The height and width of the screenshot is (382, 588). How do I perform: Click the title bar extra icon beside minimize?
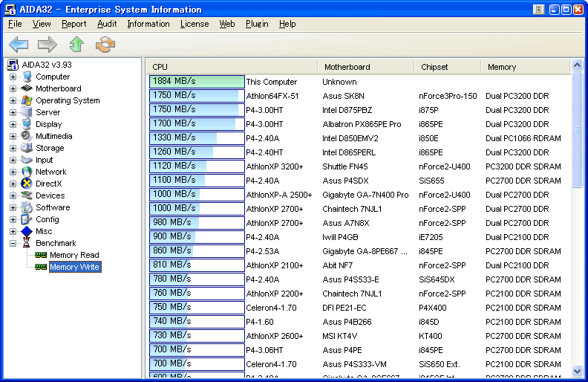pyautogui.click(x=538, y=10)
